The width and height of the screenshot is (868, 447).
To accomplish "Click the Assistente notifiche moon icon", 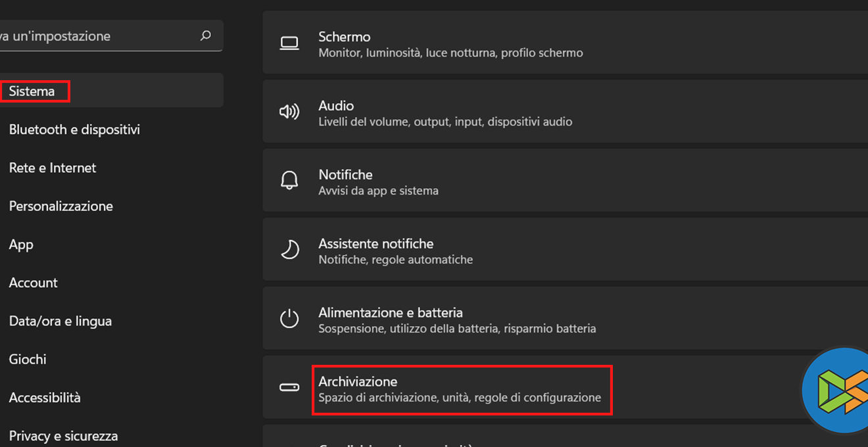I will 289,250.
